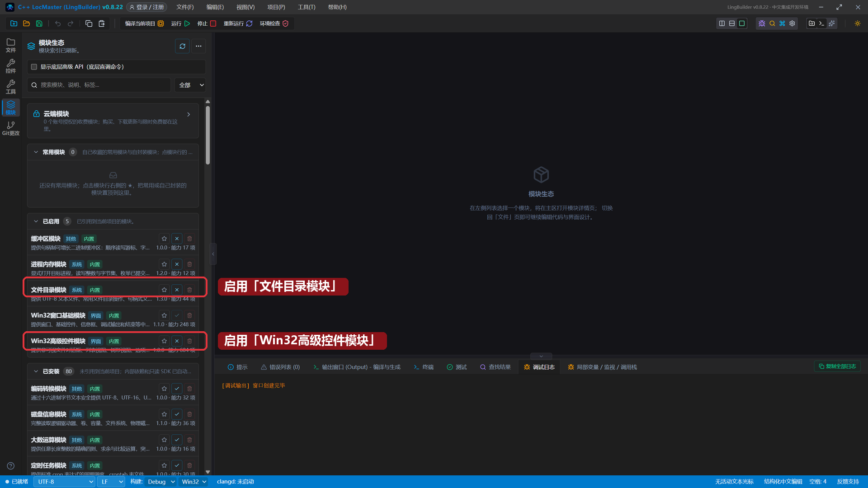Expand the 云端模块 card
Viewport: 868px width, 488px height.
click(x=113, y=121)
